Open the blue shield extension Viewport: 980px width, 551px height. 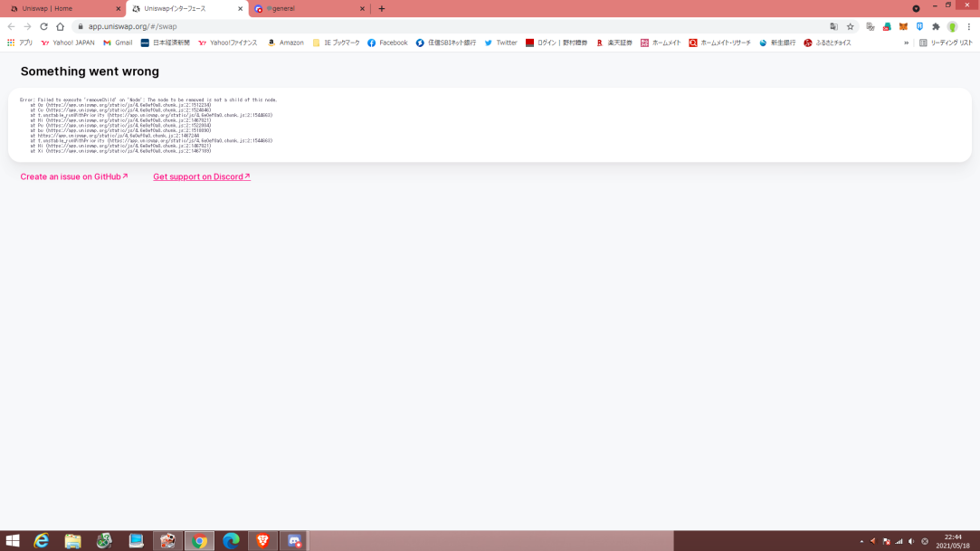pos(919,27)
